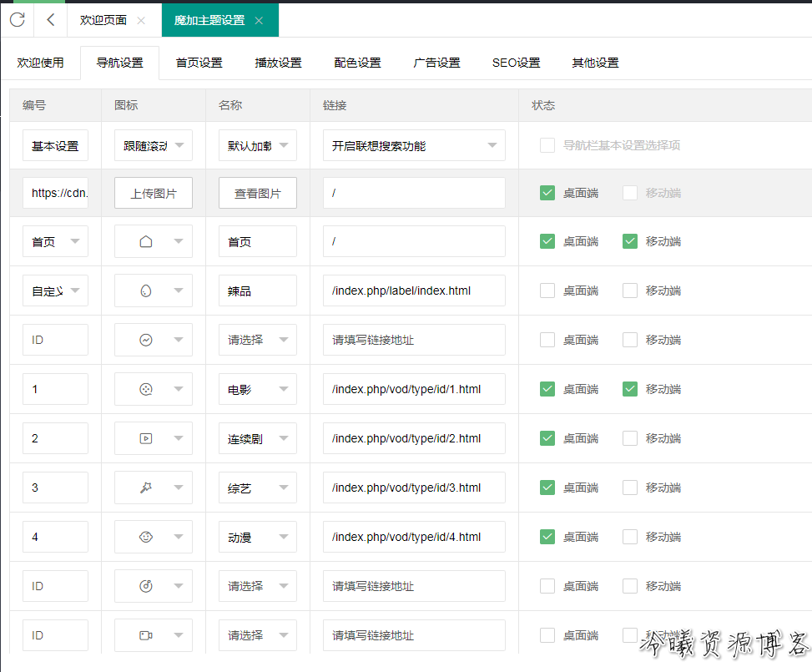Image resolution: width=812 pixels, height=672 pixels.
Task: Uncheck 桌面端 in the 首页 row
Action: pos(547,241)
